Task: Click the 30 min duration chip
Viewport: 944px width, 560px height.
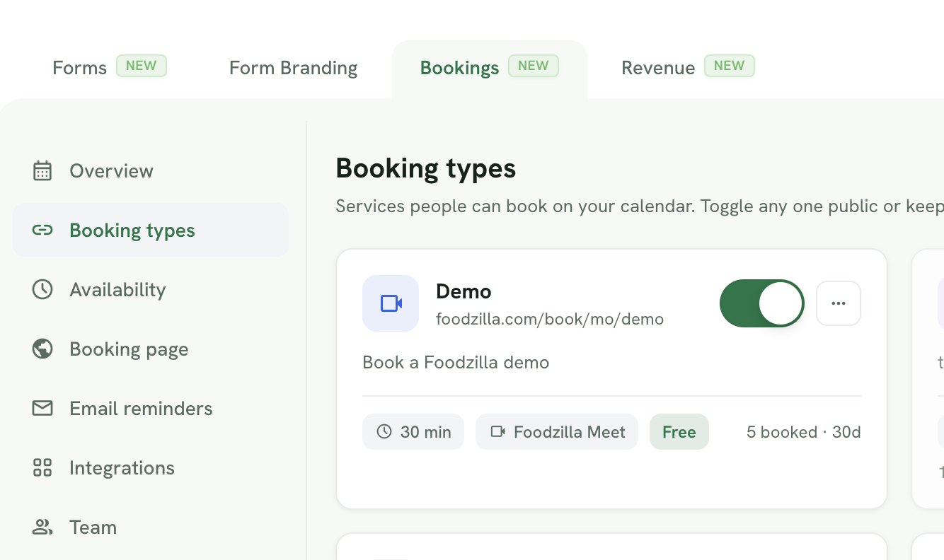Action: (413, 432)
